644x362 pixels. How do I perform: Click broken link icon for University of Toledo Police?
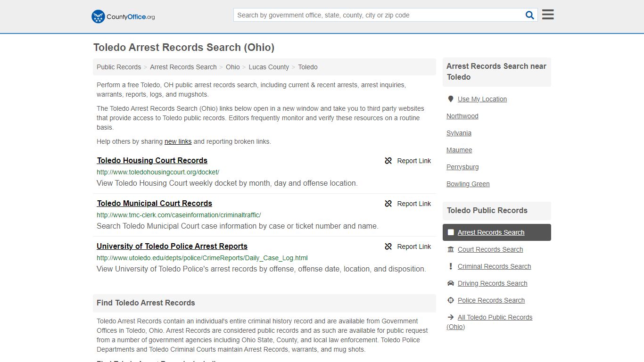click(x=388, y=247)
